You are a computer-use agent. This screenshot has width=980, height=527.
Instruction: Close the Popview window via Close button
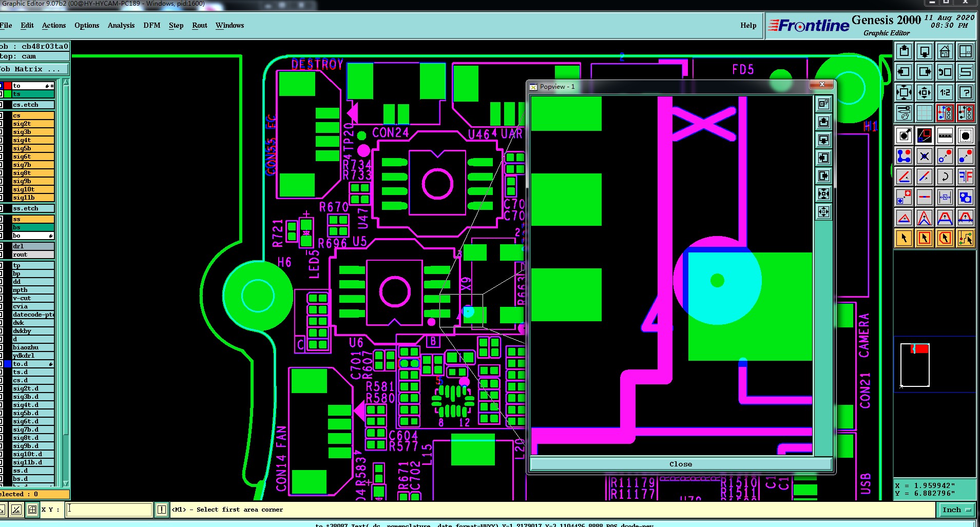coord(680,464)
